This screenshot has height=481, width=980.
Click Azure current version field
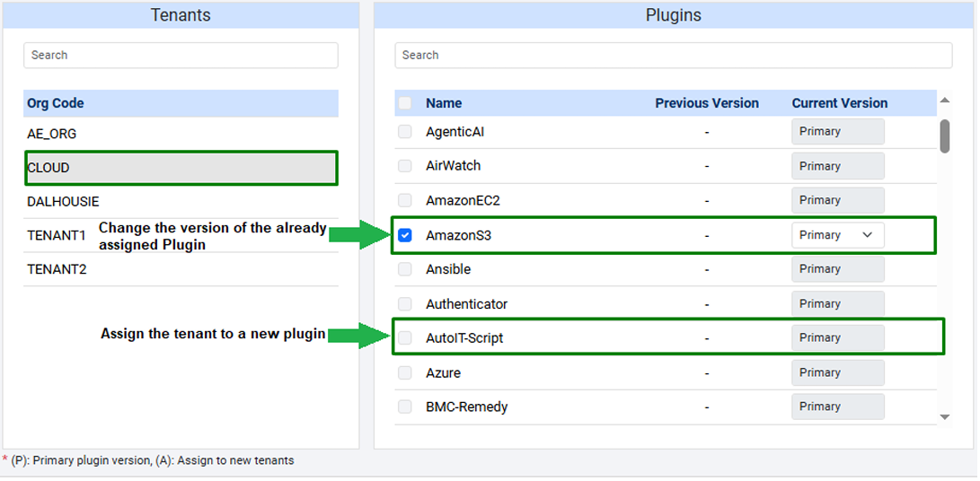tap(837, 373)
